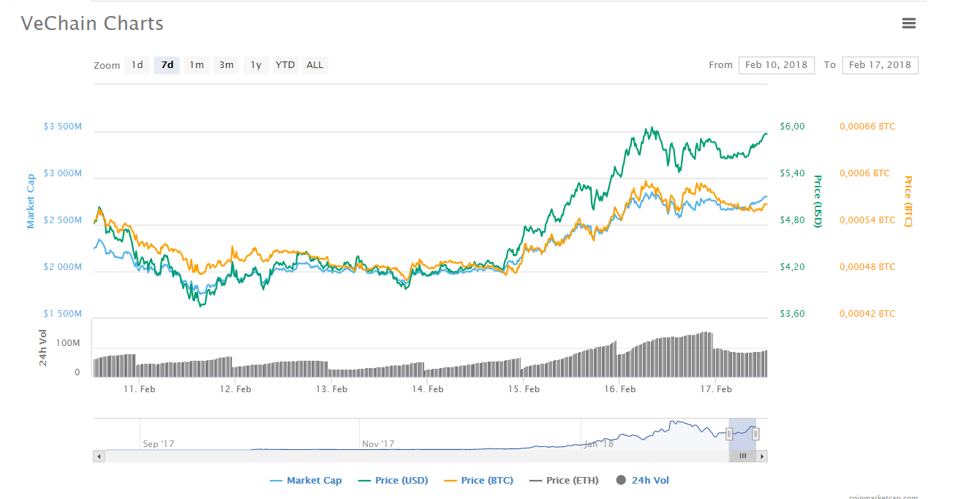The image size is (980, 499).
Task: Click the To date field showing Feb 17, 2018
Action: point(880,64)
